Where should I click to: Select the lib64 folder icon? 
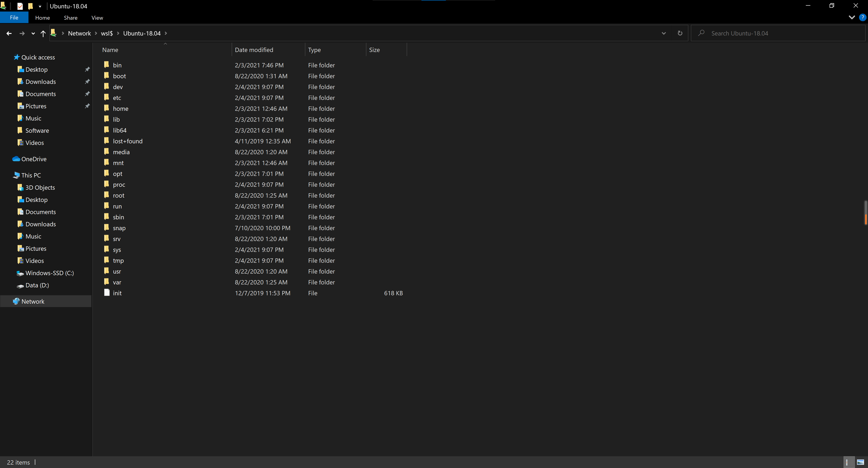point(106,130)
